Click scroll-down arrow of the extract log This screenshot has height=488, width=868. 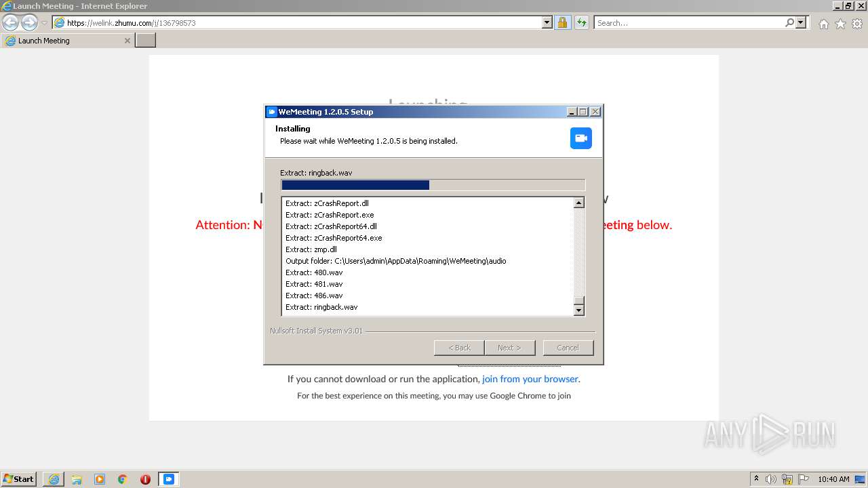coord(579,310)
